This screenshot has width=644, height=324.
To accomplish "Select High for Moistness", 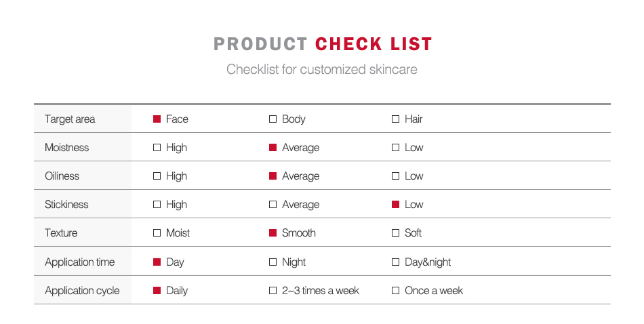I will pos(157,148).
